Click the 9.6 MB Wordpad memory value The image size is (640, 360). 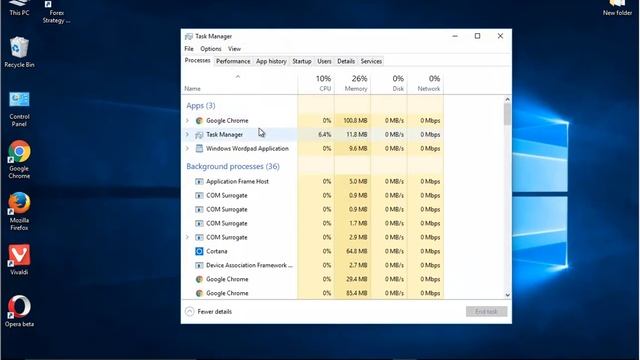coord(358,149)
